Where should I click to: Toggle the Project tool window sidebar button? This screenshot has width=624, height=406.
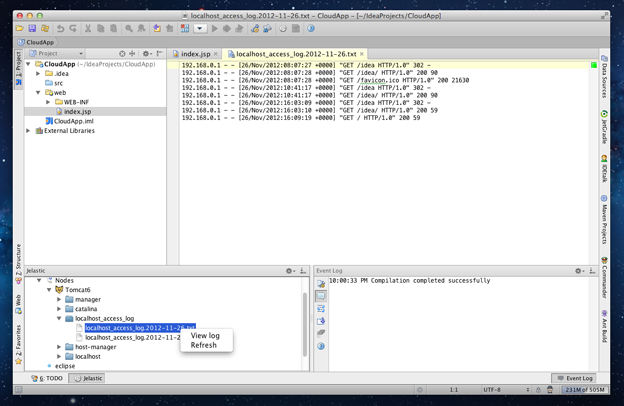(x=18, y=64)
